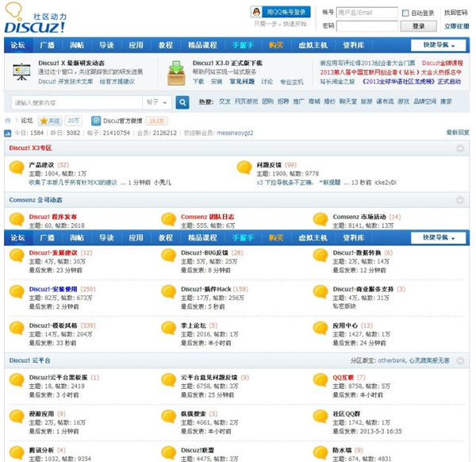This screenshot has width=476, height=462.
Task: Open 广播 tab in top navigation
Action: tap(47, 45)
